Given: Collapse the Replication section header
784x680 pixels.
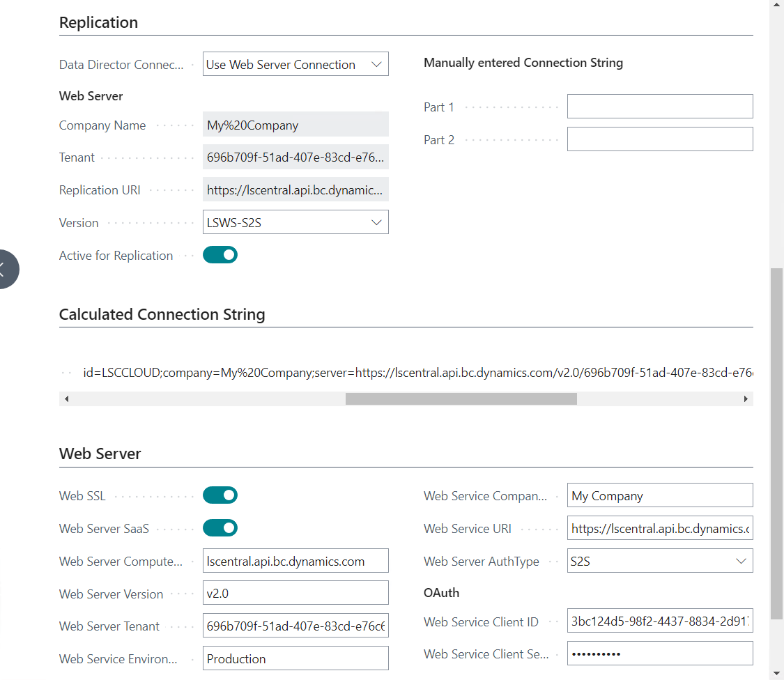Looking at the screenshot, I should point(99,22).
